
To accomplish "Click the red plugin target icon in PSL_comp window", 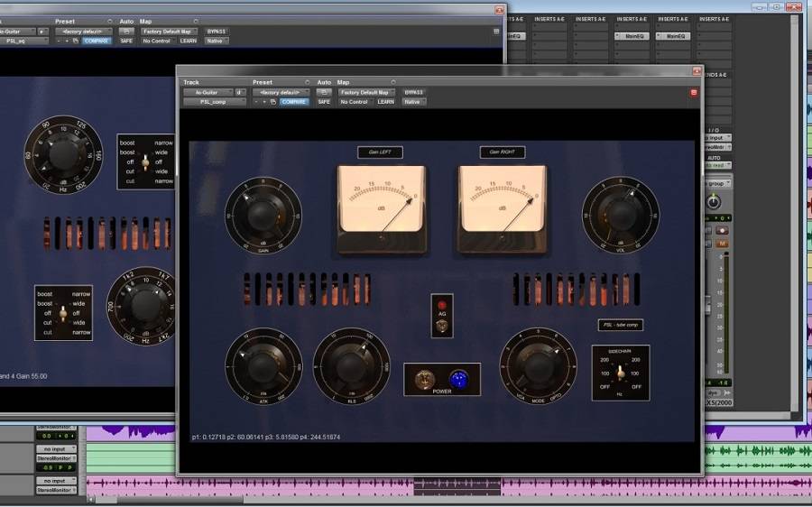I will click(694, 92).
